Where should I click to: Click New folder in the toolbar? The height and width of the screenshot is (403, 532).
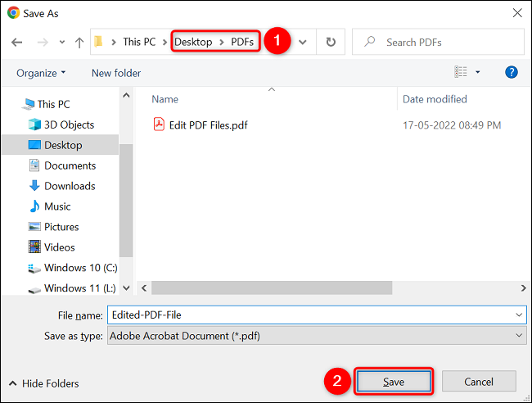116,73
